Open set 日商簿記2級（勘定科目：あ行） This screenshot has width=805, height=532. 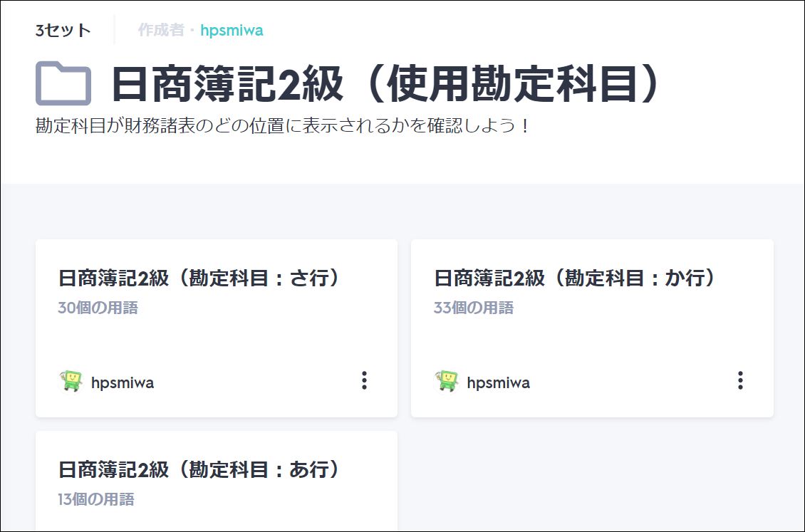tap(199, 469)
